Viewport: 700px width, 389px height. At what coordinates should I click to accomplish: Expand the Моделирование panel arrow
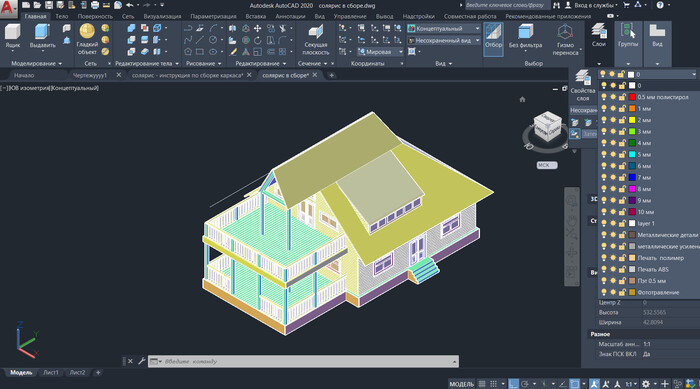tap(60, 64)
